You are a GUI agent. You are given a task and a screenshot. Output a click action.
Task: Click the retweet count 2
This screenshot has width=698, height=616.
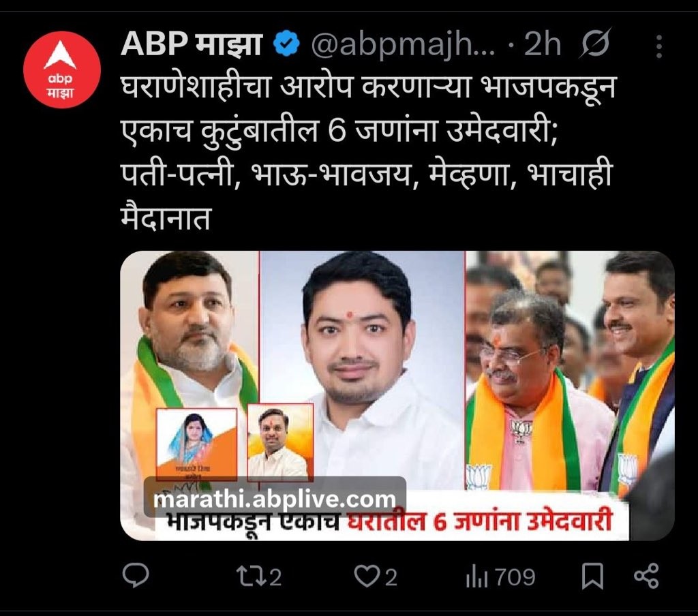pyautogui.click(x=275, y=578)
